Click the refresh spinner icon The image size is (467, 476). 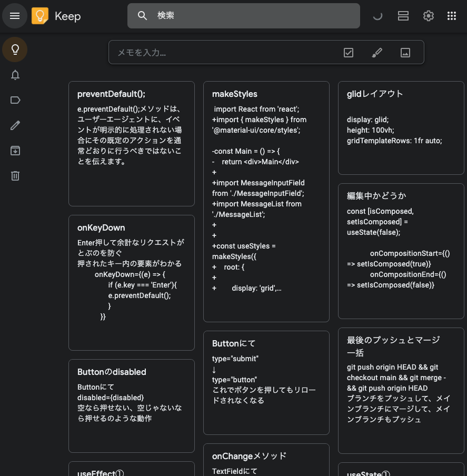click(378, 16)
